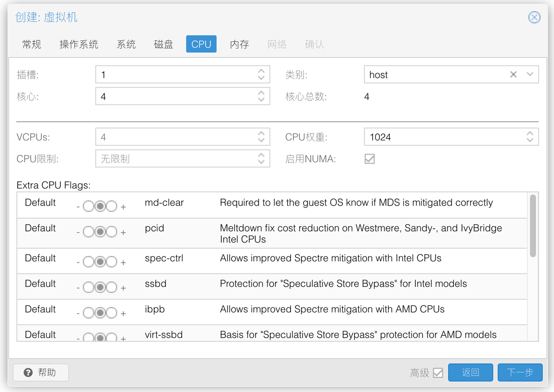Click the 核心 cores spinner arrows
Screen dimensions: 554x392
click(261, 97)
